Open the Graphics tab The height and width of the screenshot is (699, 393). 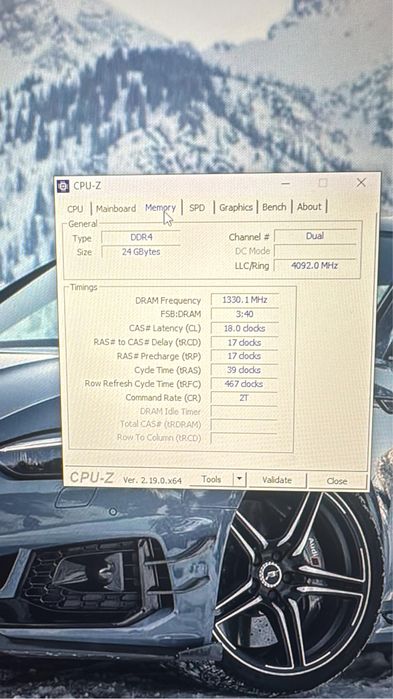click(236, 207)
